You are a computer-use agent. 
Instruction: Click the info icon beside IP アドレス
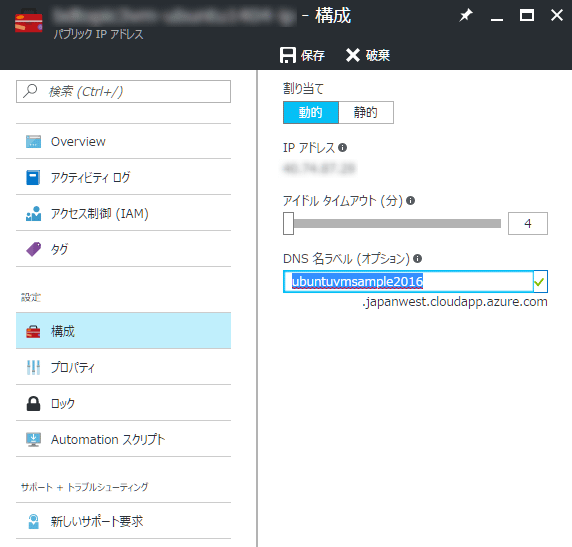pos(342,147)
